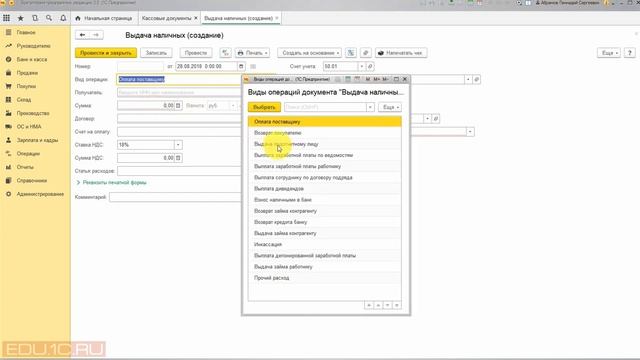Click the Вид операции input field

[180, 79]
